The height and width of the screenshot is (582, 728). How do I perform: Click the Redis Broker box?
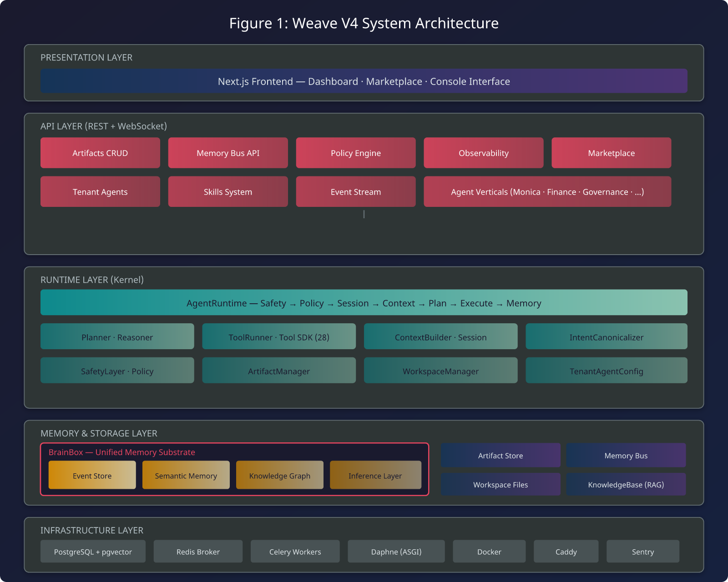point(198,552)
